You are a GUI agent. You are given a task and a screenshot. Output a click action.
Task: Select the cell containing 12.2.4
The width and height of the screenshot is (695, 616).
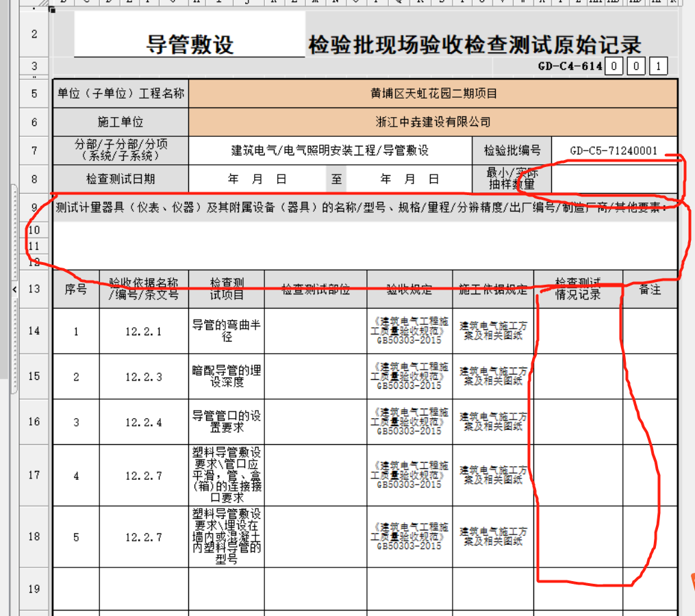[143, 422]
